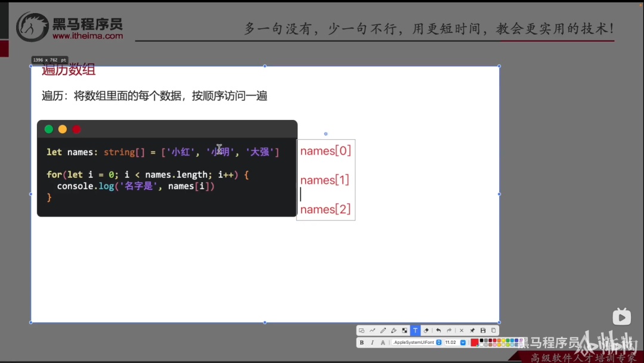644x363 pixels.
Task: Pin the screenshot to screen
Action: [x=472, y=331]
